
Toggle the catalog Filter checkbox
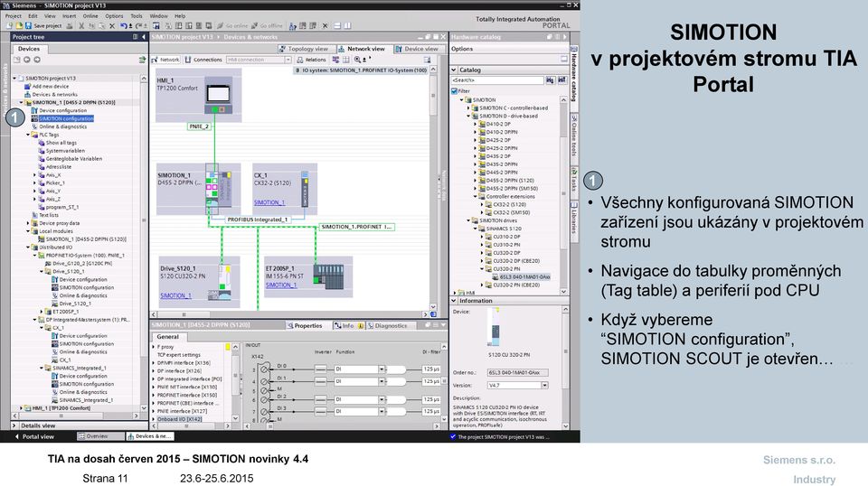click(454, 90)
